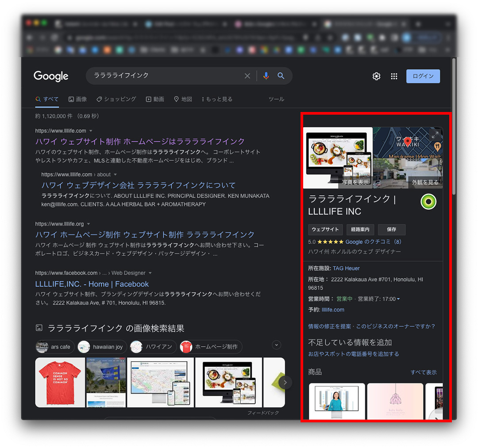478x448 pixels.
Task: Open the Google のクチコミ reviews link
Action: coord(373,242)
